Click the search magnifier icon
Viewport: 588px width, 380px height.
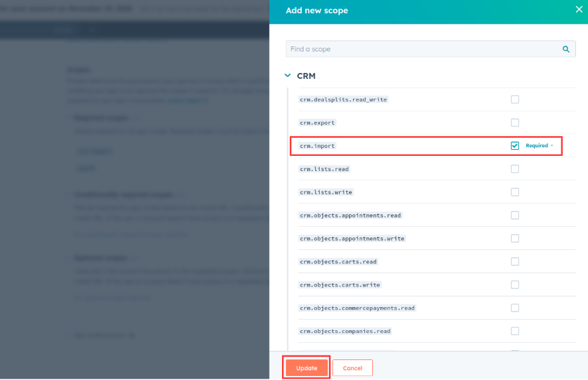click(566, 49)
